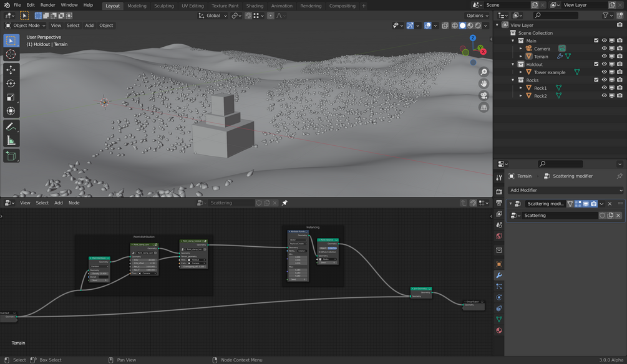Collapse the Scattering modifier panel
Image resolution: width=627 pixels, height=364 pixels.
coord(510,204)
